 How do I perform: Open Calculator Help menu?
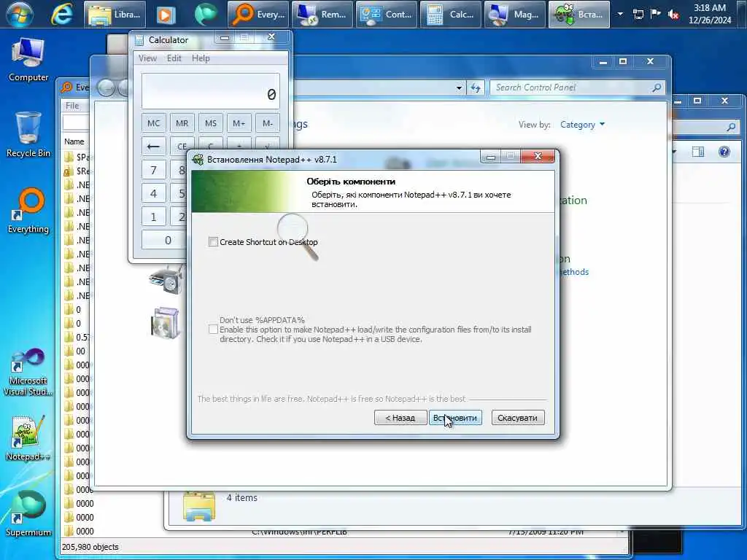[201, 58]
